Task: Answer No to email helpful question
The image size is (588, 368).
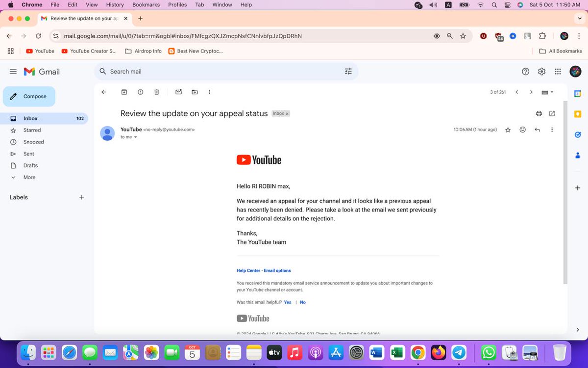Action: tap(303, 302)
